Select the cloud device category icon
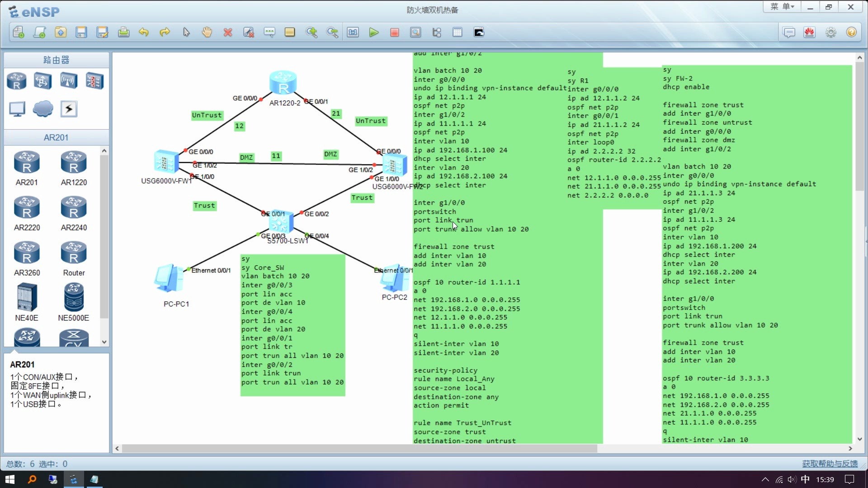 coord(43,109)
